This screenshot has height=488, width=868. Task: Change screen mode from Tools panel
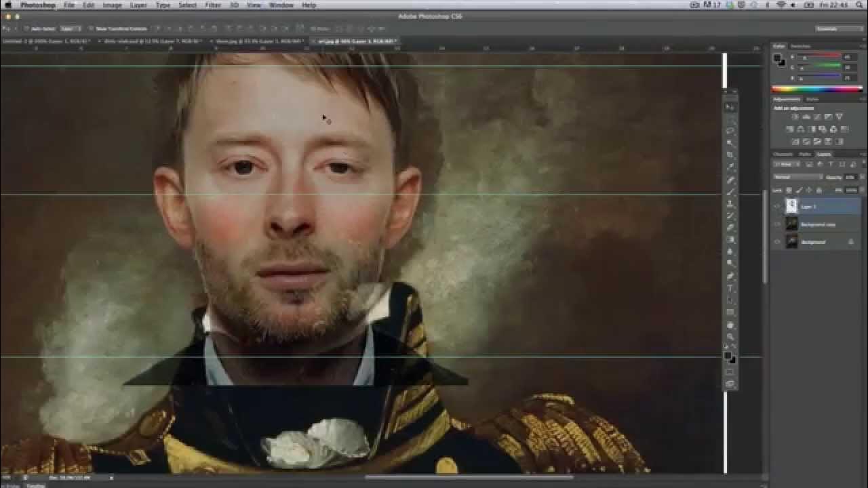click(730, 384)
